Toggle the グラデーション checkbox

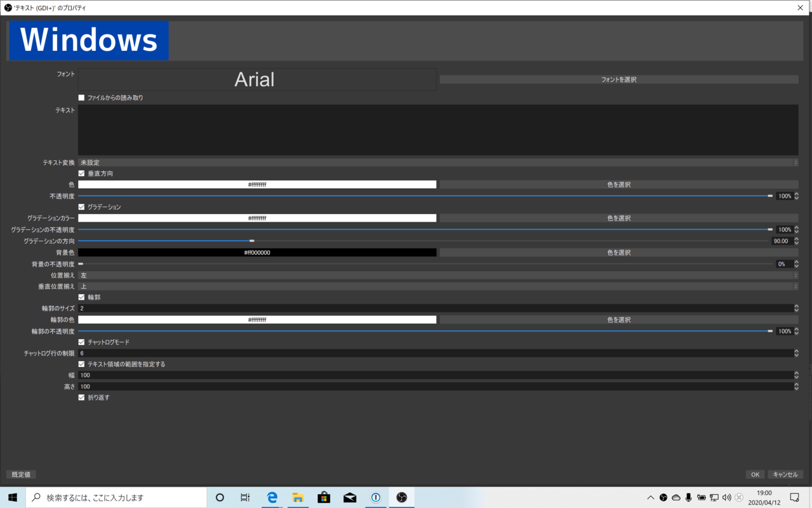pos(81,207)
